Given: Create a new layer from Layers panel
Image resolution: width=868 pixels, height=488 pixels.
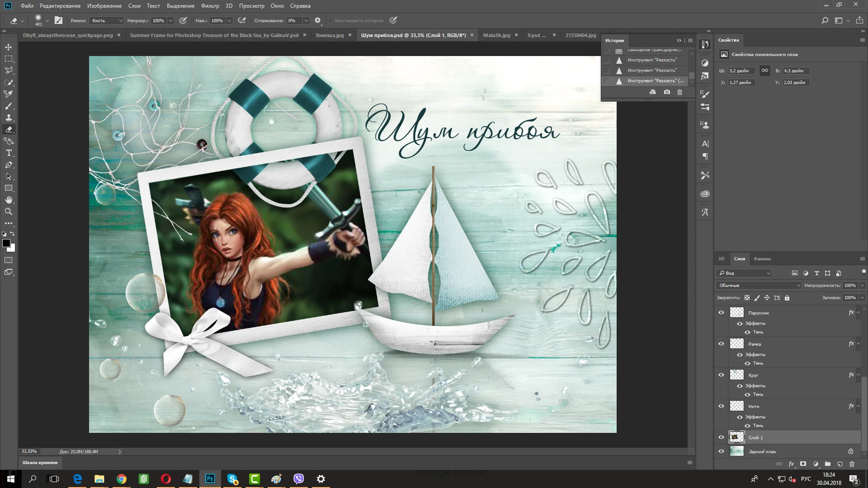Looking at the screenshot, I should coord(840,464).
